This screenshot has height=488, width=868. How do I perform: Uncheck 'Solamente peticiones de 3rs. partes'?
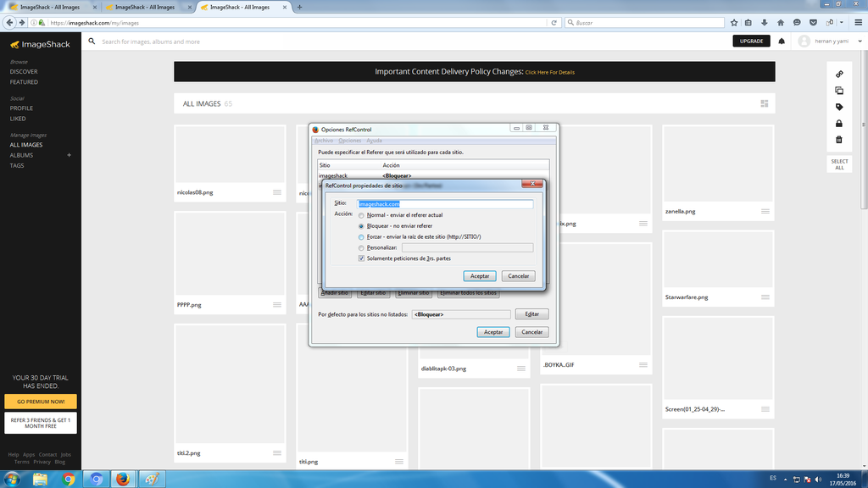(362, 258)
